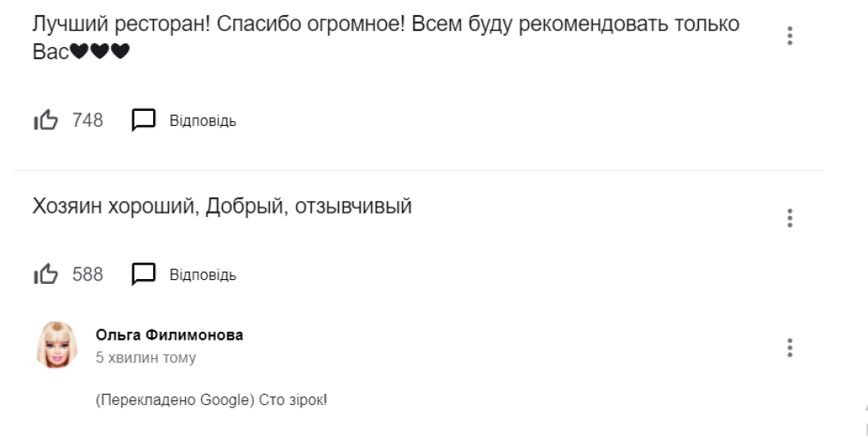This screenshot has height=437, width=868.
Task: Click speech bubble icon under the 'Лучший ресторан' review
Action: click(143, 120)
